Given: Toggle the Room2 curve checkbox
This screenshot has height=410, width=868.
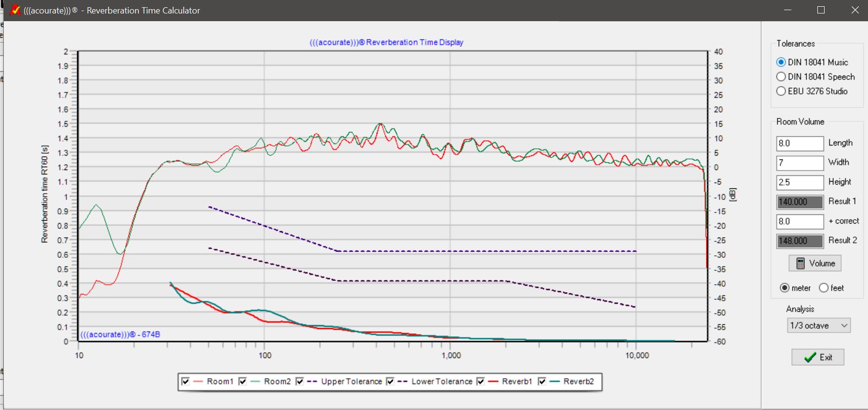Looking at the screenshot, I should (x=243, y=382).
